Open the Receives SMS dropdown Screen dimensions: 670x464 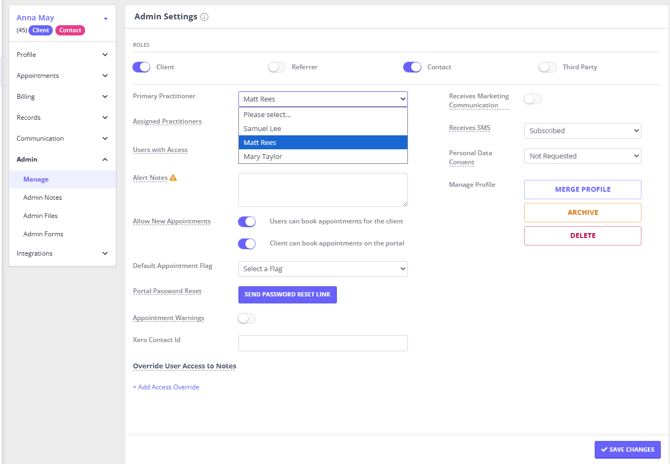pyautogui.click(x=582, y=131)
